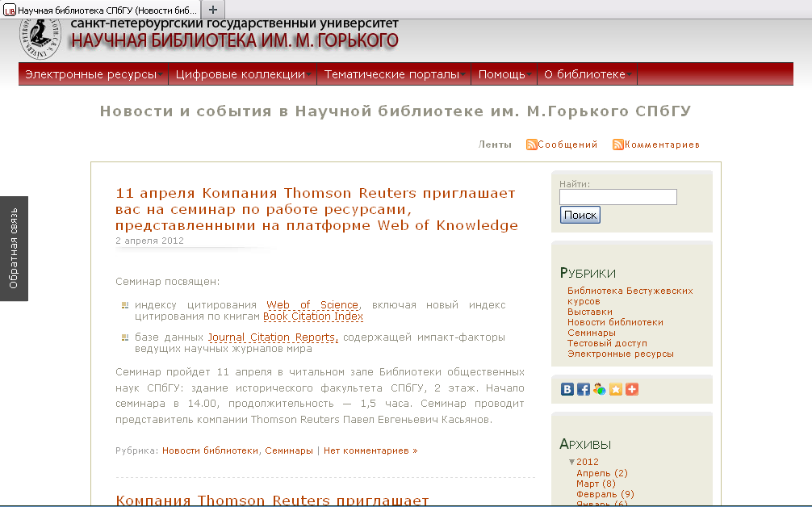
Task: Open the 11 апреля seminar article title
Action: click(316, 209)
